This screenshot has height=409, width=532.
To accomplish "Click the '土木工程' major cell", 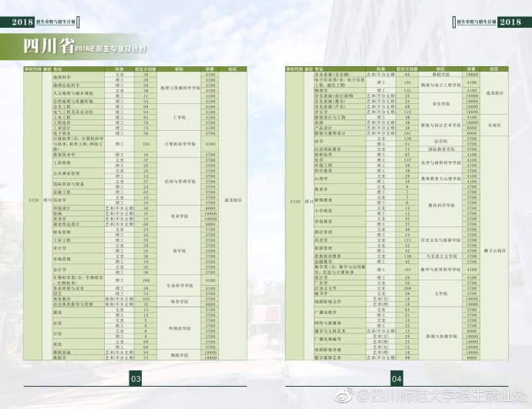I will click(79, 117).
